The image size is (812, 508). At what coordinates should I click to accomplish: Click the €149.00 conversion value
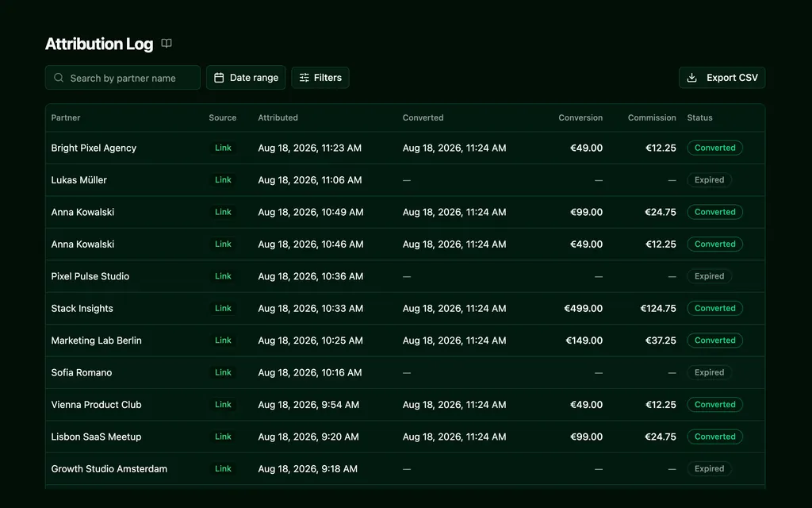coord(584,341)
